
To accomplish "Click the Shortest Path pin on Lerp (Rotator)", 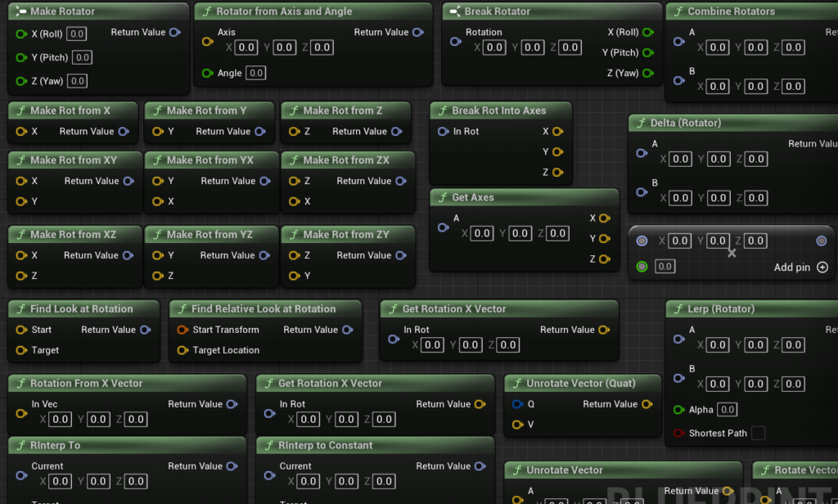I will pos(678,433).
